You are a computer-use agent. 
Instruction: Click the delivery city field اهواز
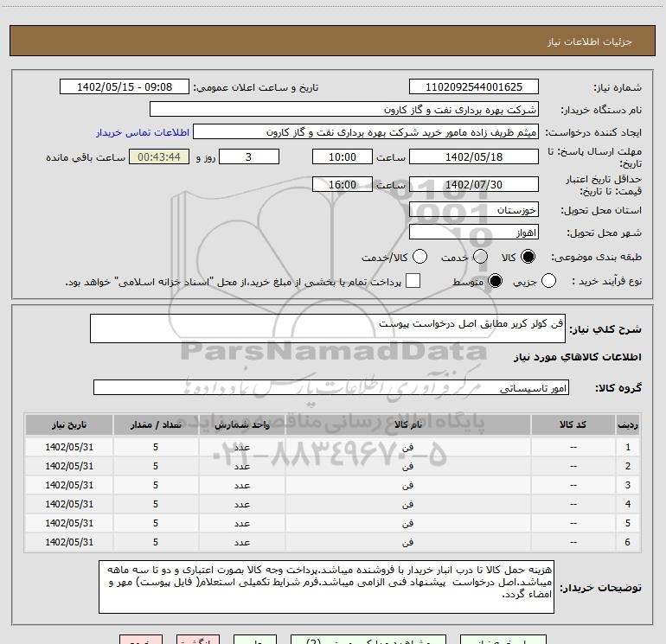click(474, 233)
